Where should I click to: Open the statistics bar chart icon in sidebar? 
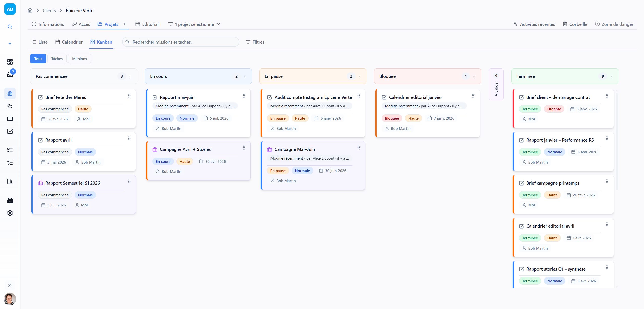(x=10, y=181)
